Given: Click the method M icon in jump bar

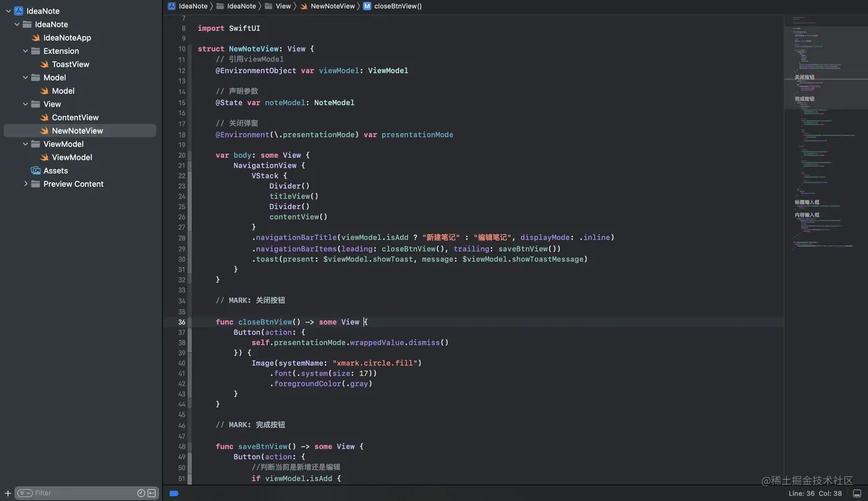Looking at the screenshot, I should [x=367, y=6].
